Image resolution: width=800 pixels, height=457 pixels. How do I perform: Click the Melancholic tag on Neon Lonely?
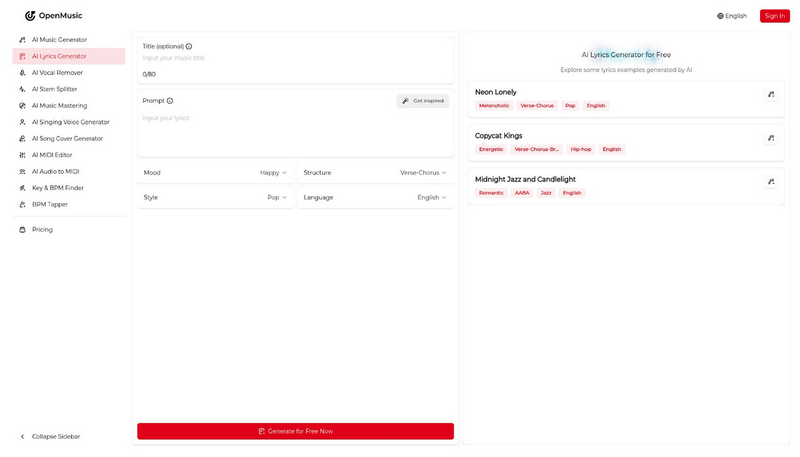pyautogui.click(x=494, y=106)
